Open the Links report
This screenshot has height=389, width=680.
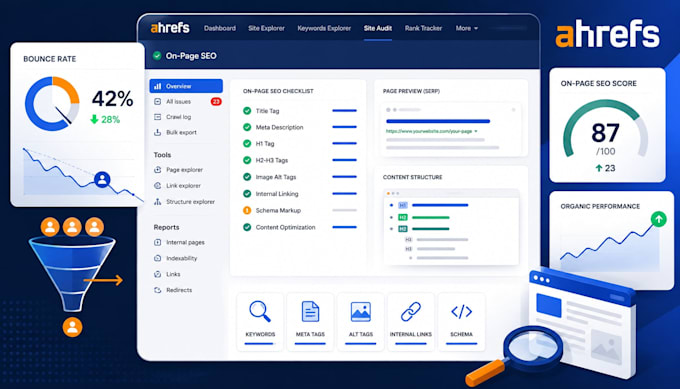(x=173, y=274)
